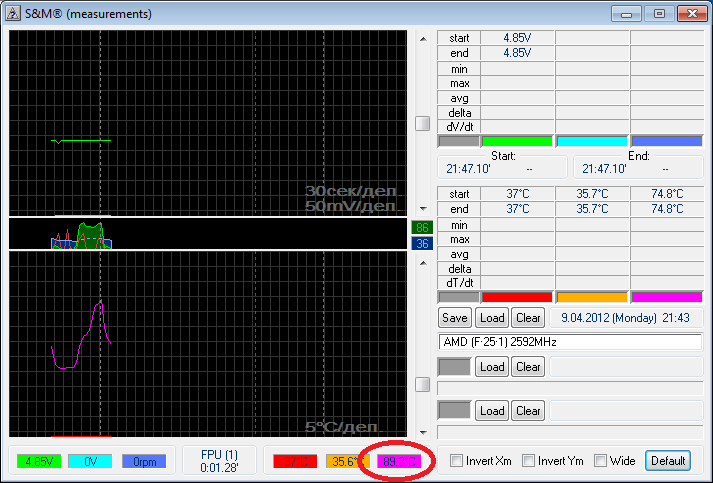Select the orange temperature swatch under dT/dt

coord(592,297)
